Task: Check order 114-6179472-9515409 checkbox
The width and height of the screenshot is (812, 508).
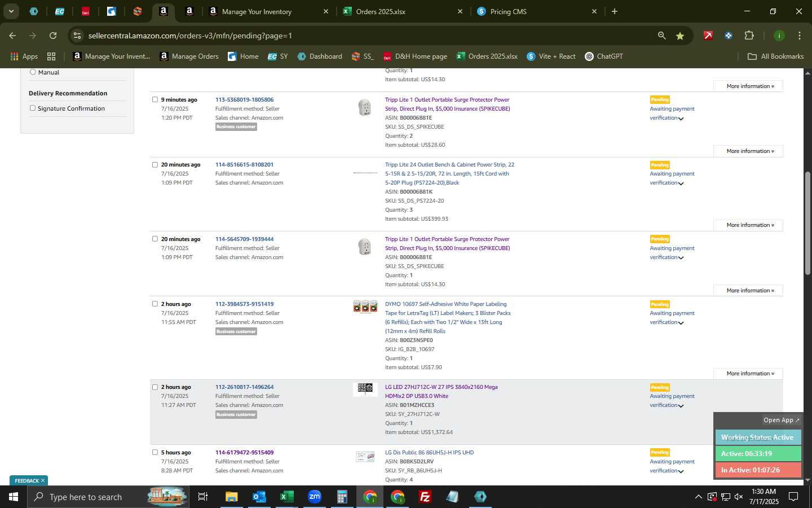Action: click(x=155, y=452)
